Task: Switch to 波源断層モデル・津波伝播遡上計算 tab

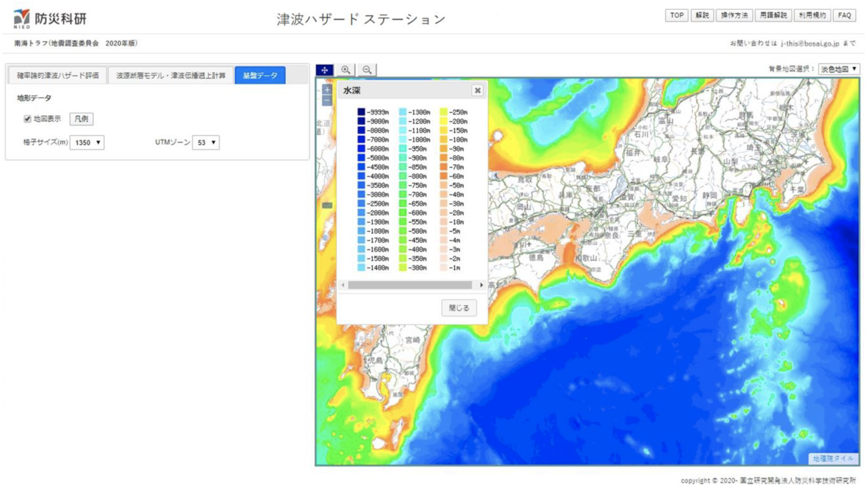Action: 171,75
